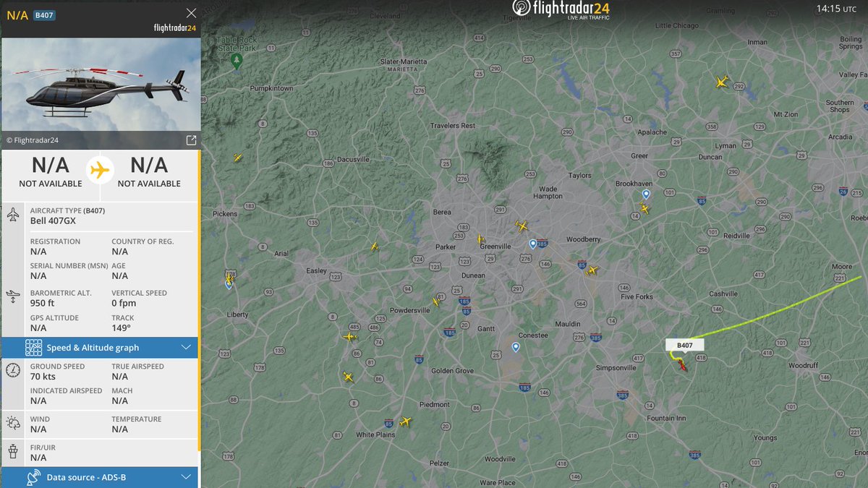Viewport: 868px width, 488px height.
Task: Click the Greenville city label
Action: tap(495, 247)
